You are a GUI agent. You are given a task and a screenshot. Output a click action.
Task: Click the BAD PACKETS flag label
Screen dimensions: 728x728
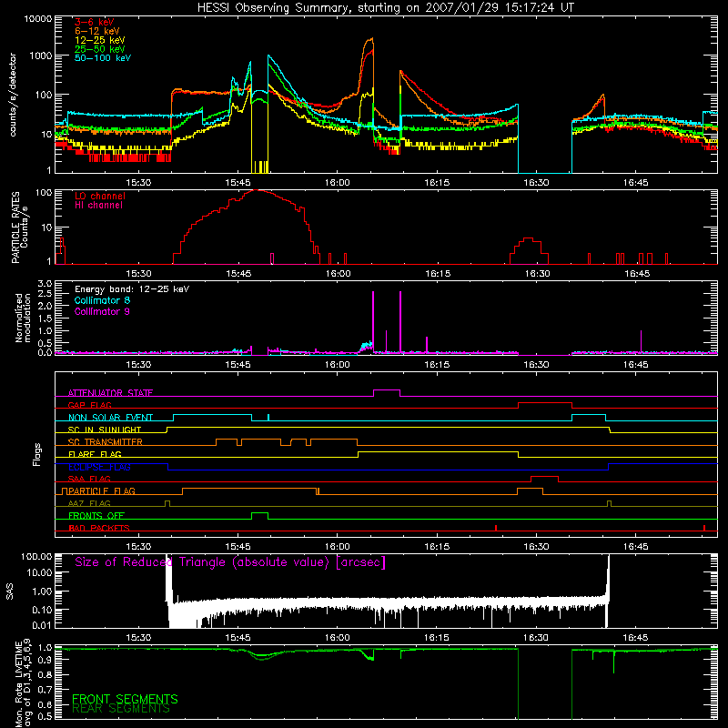tap(99, 528)
